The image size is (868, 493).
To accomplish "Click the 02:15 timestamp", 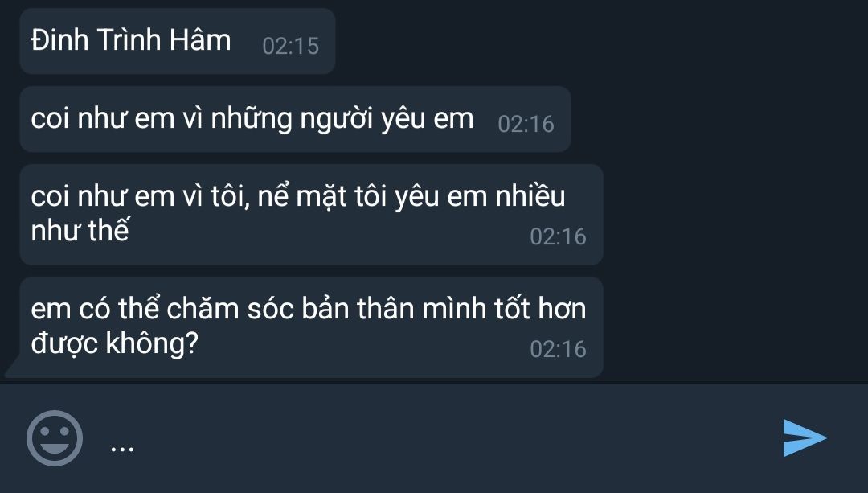I will coord(291,46).
